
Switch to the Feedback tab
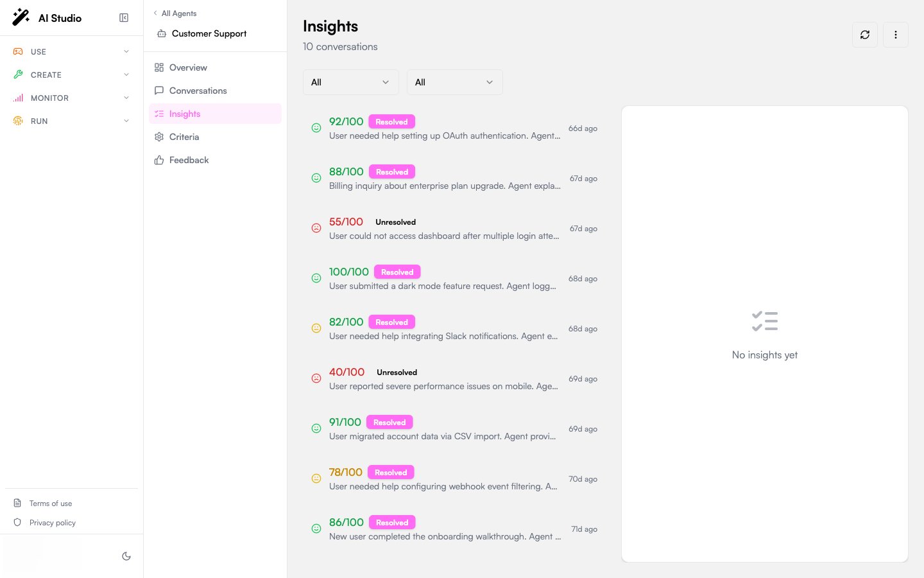(215, 160)
